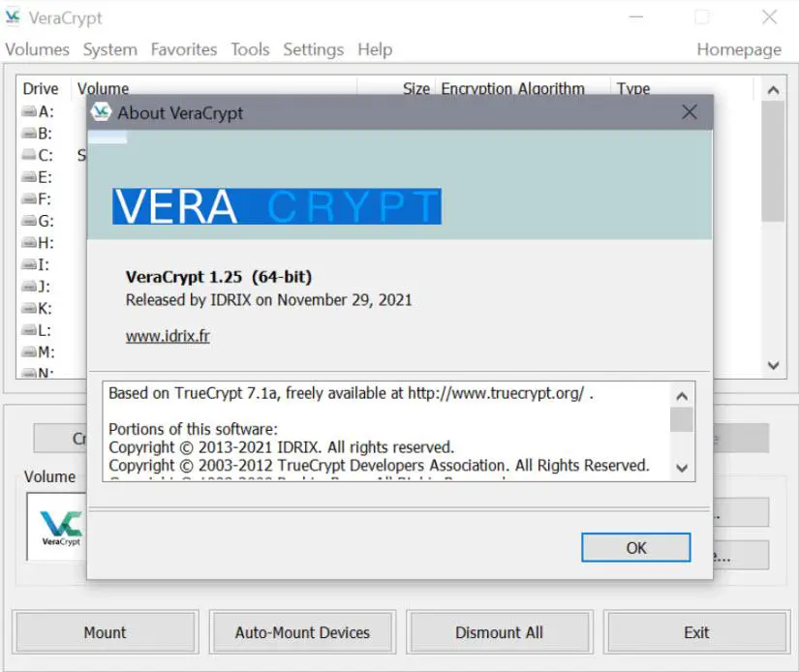Click 'TrueCrypt Developers Association' copyright line
This screenshot has width=799, height=672.
(x=379, y=465)
